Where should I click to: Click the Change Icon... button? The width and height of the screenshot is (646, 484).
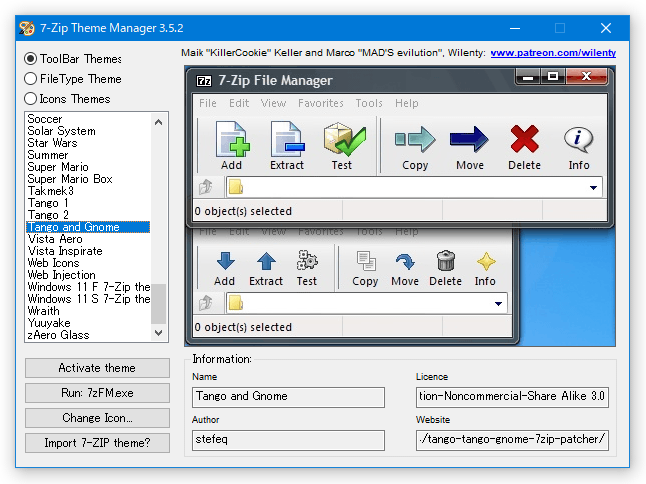(97, 418)
